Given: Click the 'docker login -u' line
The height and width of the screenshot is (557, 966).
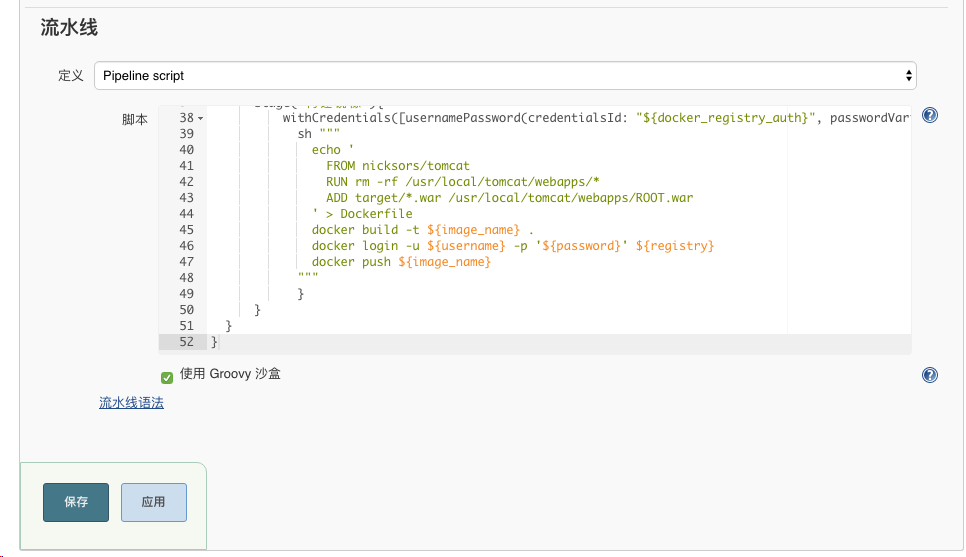Looking at the screenshot, I should 513,246.
